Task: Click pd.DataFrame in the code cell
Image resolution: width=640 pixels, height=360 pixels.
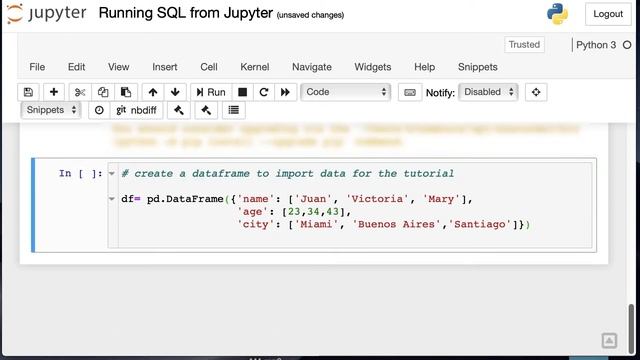Action: (185, 199)
